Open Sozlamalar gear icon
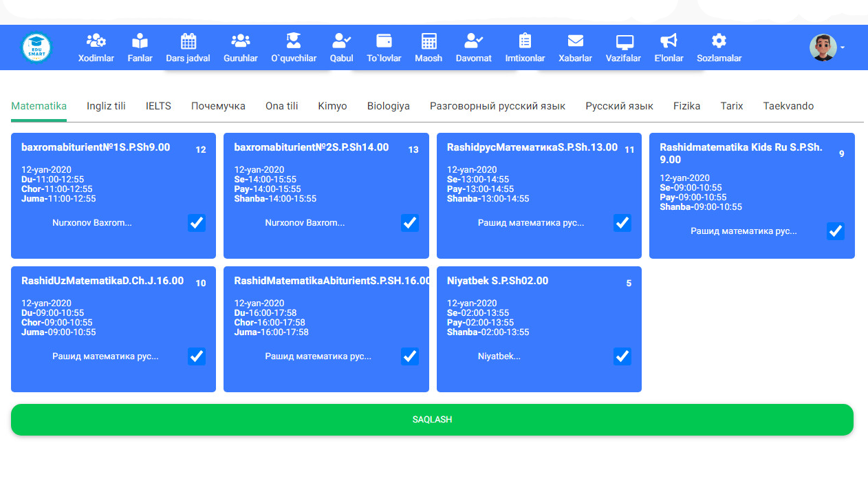 (719, 41)
